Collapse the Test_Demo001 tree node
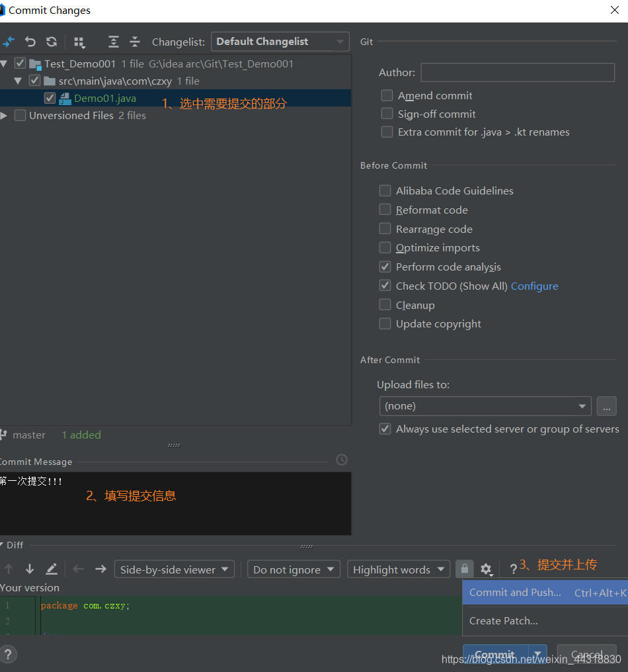Viewport: 628px width, 672px height. click(x=4, y=64)
